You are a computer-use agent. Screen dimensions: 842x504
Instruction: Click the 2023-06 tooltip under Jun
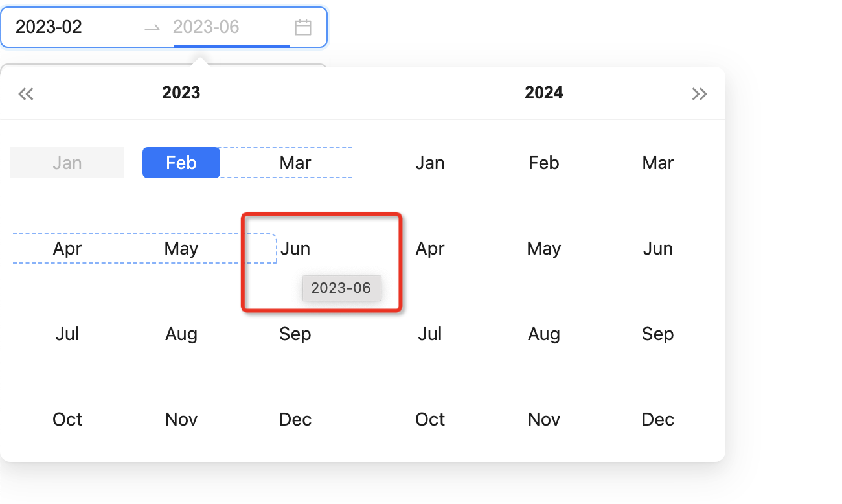tap(341, 288)
